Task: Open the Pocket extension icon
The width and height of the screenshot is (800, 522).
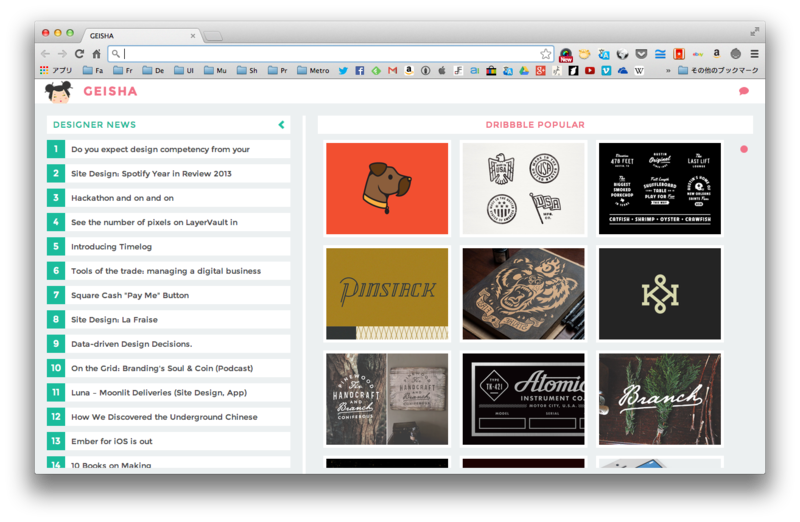Action: pos(641,54)
